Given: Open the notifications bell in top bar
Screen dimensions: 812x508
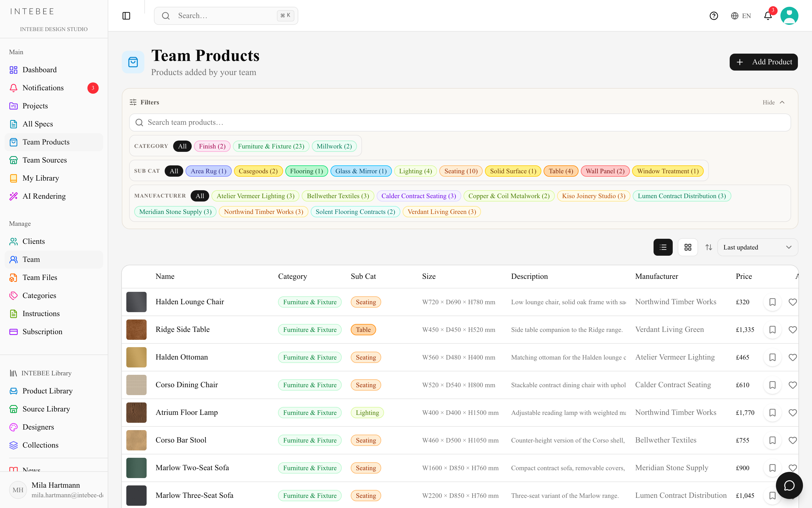Looking at the screenshot, I should click(x=768, y=16).
